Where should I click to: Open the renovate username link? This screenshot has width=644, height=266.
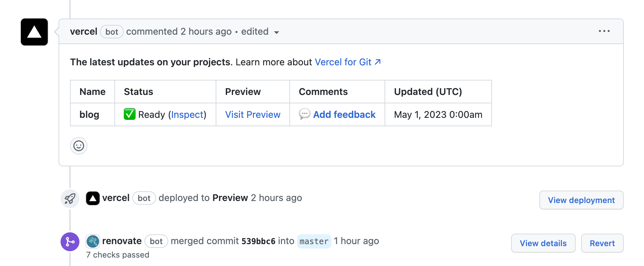point(122,241)
